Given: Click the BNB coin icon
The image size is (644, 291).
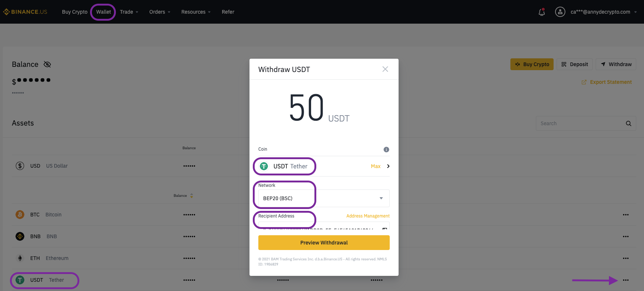Looking at the screenshot, I should [x=20, y=236].
